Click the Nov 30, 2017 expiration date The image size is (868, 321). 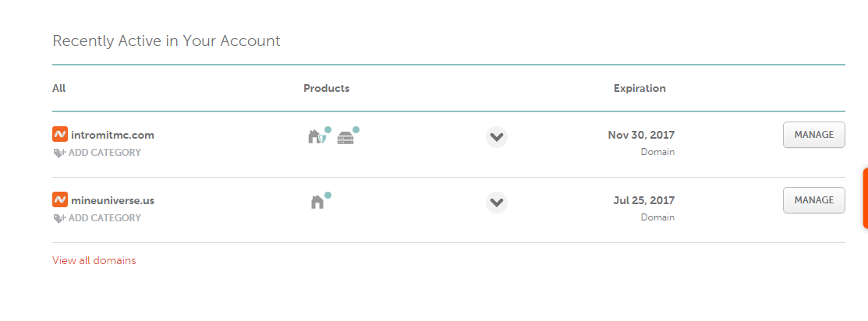[641, 135]
